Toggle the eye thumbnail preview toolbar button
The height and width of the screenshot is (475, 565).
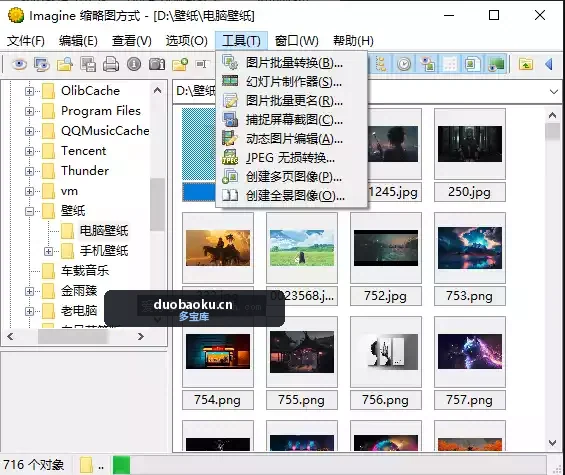point(428,65)
